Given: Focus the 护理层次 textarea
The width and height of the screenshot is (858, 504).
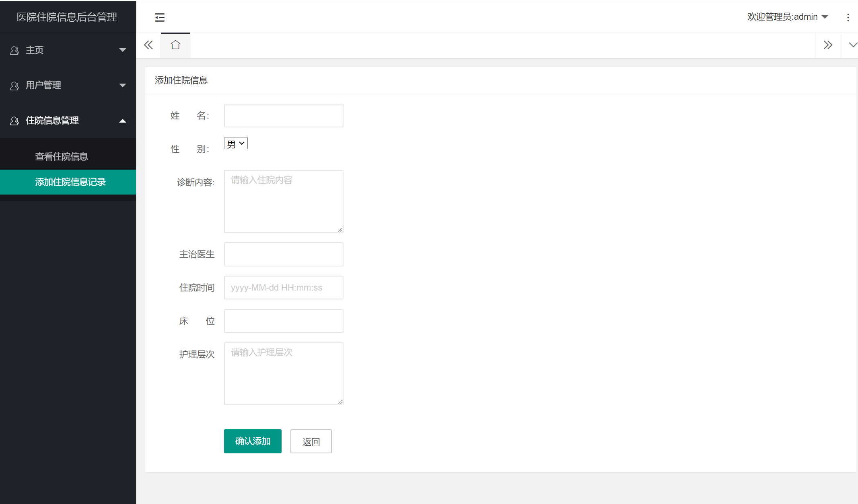Looking at the screenshot, I should point(284,374).
